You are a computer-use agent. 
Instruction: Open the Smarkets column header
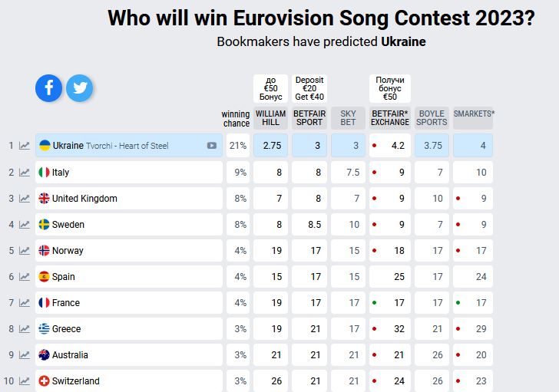pyautogui.click(x=474, y=114)
